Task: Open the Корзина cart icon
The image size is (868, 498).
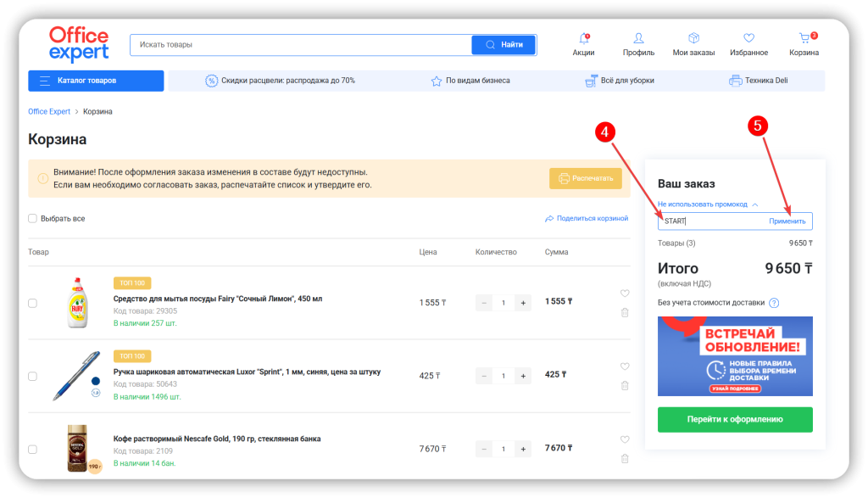Action: coord(804,38)
